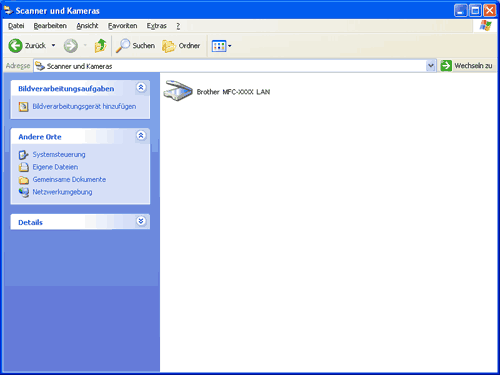500x375 pixels.
Task: Click the Systemsteuerung icon in Andere Orte
Action: (x=23, y=155)
